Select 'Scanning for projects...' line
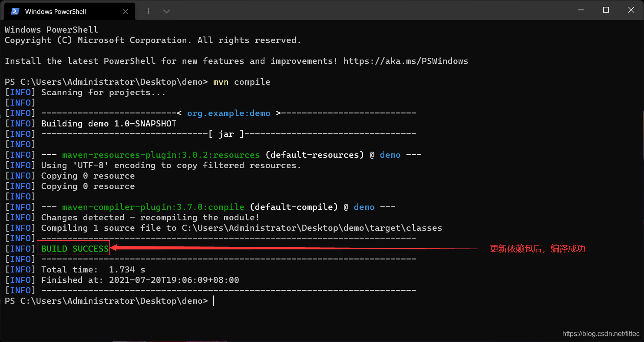The image size is (644, 342). point(103,93)
